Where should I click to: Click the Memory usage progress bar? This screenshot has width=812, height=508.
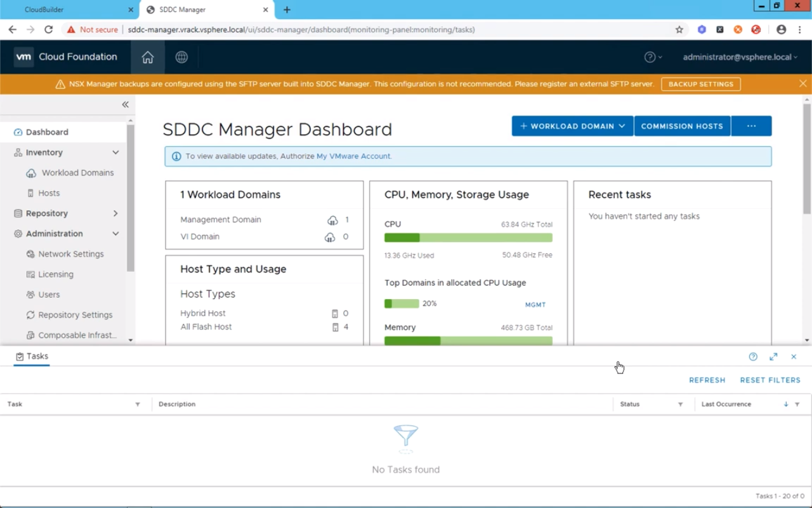[x=468, y=341]
